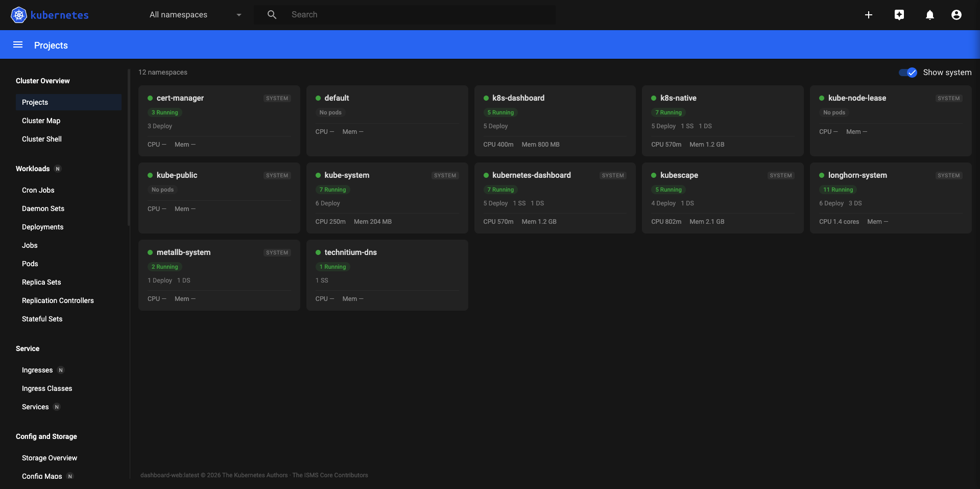Open the All namespaces dropdown

[196, 15]
